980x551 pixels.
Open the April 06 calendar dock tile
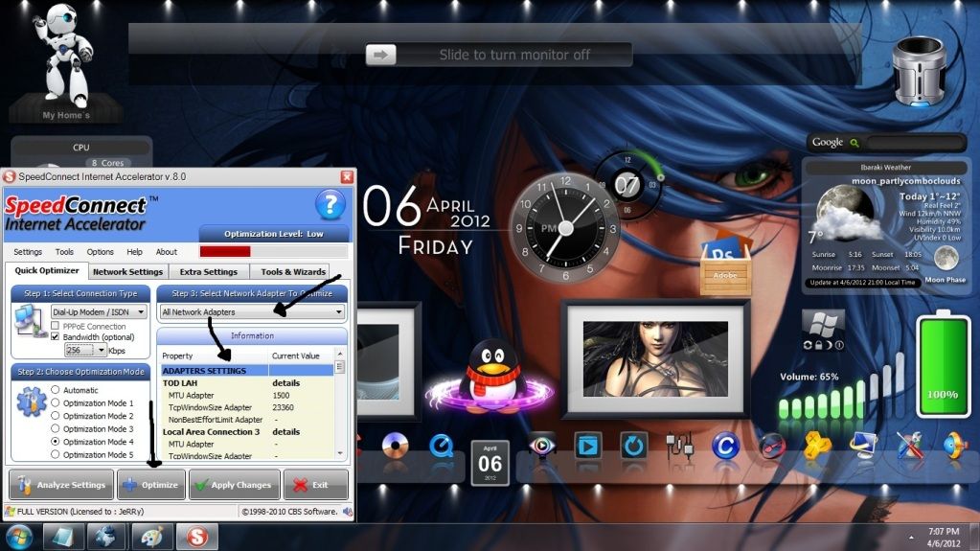click(490, 463)
